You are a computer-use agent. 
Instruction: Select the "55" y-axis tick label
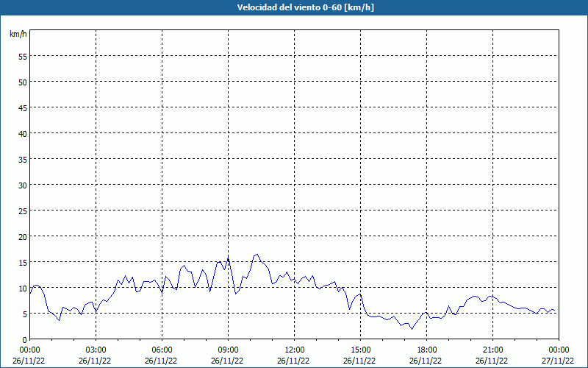tap(23, 57)
